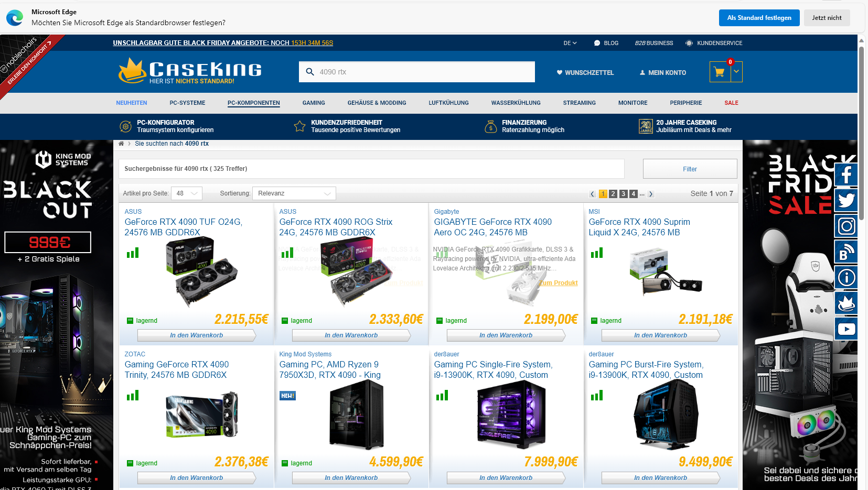Open Instagram social sidebar icon
868x490 pixels.
tap(846, 226)
